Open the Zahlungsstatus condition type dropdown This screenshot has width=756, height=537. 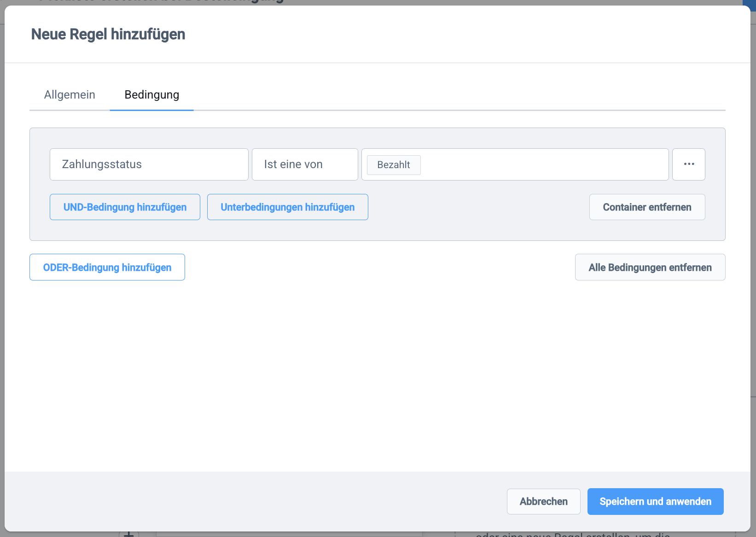coord(149,164)
